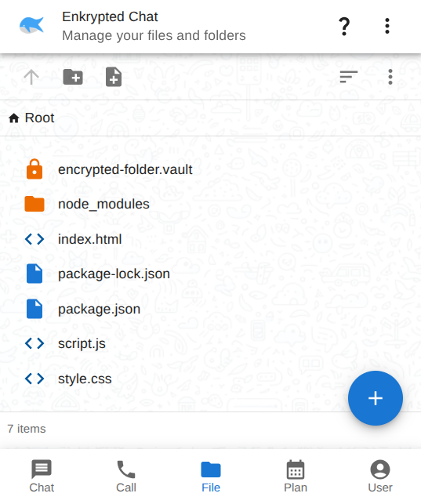Switch to the Chat tab
421x504 pixels.
pyautogui.click(x=42, y=477)
